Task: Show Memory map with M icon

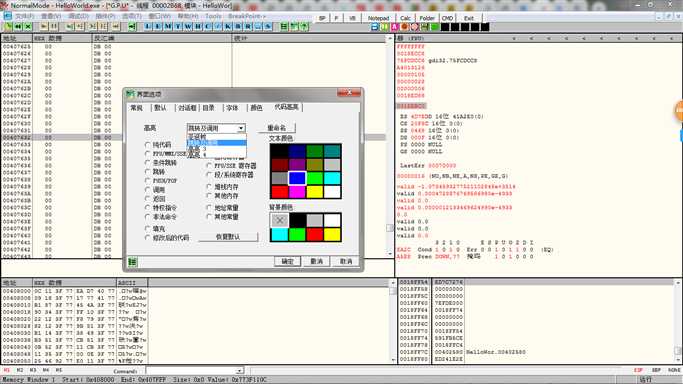Action: (x=168, y=27)
